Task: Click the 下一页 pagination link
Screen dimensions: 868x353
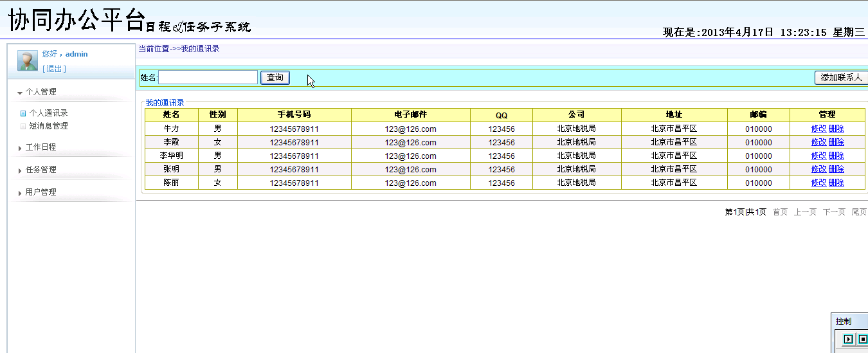Action: 834,212
